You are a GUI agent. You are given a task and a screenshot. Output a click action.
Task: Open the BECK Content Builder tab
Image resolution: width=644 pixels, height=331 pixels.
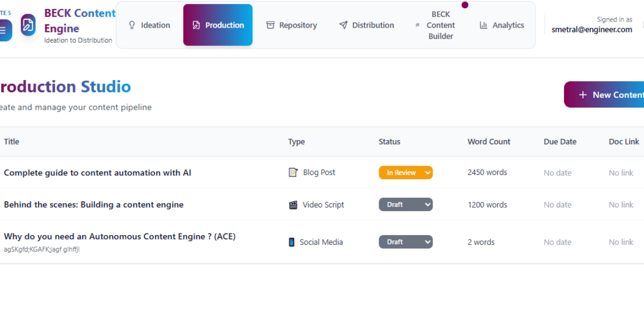click(440, 25)
